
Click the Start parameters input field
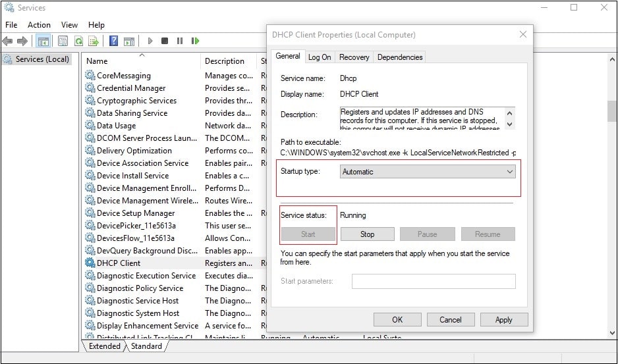tap(434, 281)
